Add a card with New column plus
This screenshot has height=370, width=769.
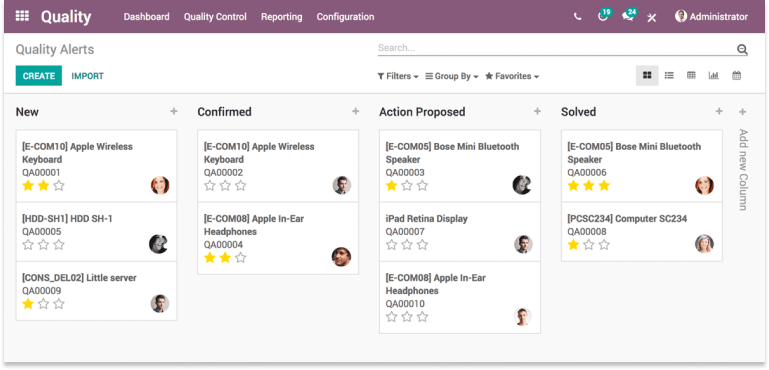[x=174, y=111]
